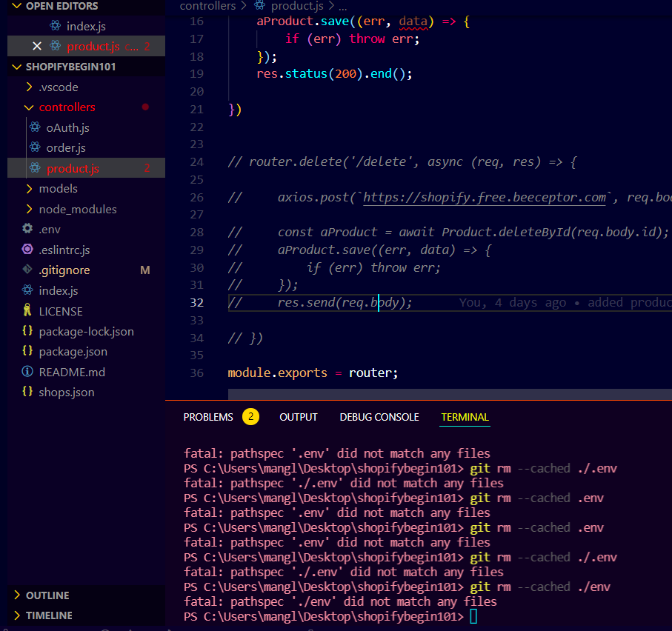Click the M git status on .gitignore
The width and height of the screenshot is (672, 631).
(x=145, y=270)
